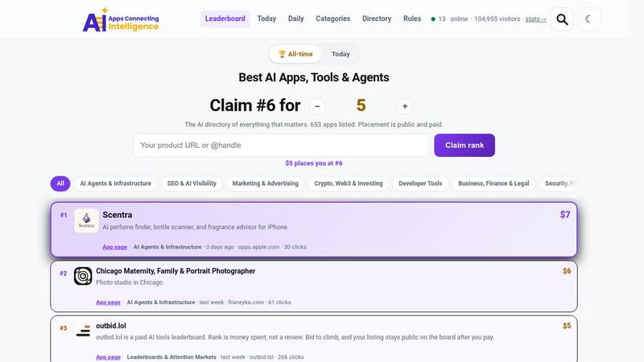Open the Daily nav item
The width and height of the screenshot is (644, 362).
point(295,19)
